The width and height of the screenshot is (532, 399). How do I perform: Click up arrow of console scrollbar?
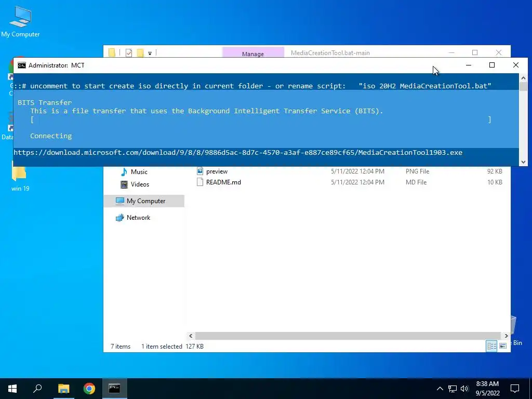click(x=523, y=78)
